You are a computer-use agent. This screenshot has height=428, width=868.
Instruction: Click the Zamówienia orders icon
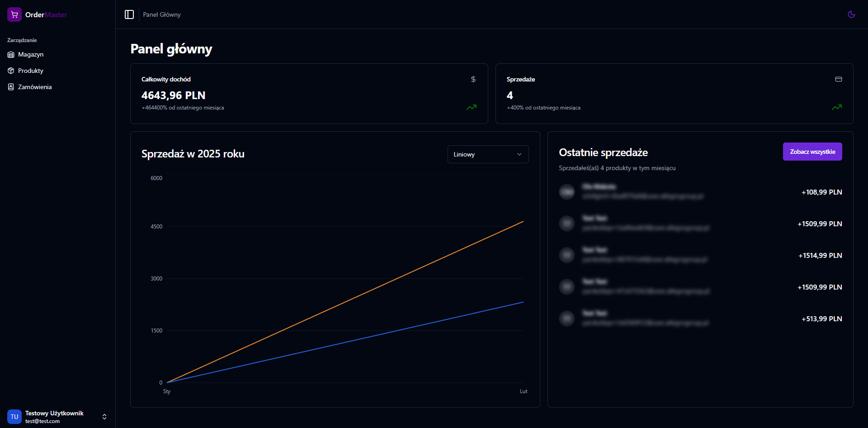[11, 87]
